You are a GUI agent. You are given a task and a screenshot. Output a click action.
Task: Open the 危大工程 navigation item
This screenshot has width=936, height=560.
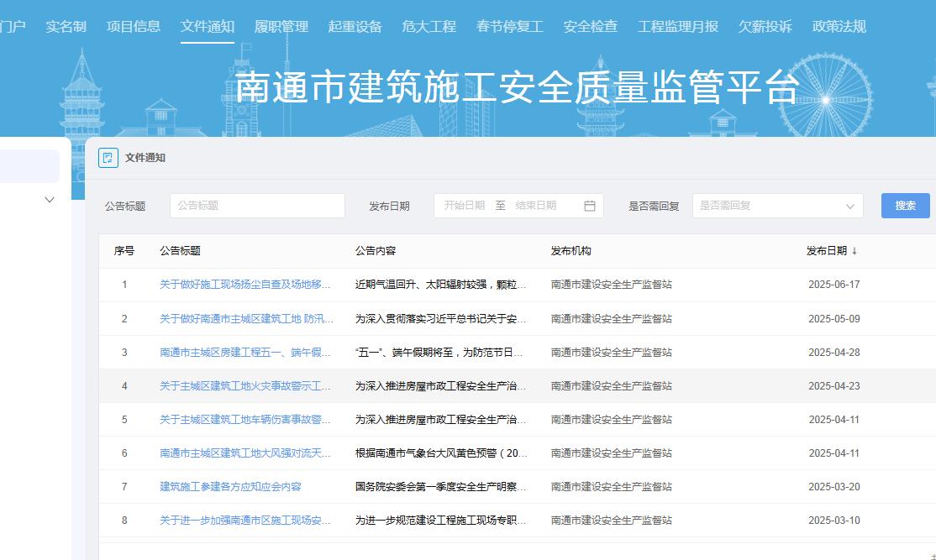(x=429, y=27)
